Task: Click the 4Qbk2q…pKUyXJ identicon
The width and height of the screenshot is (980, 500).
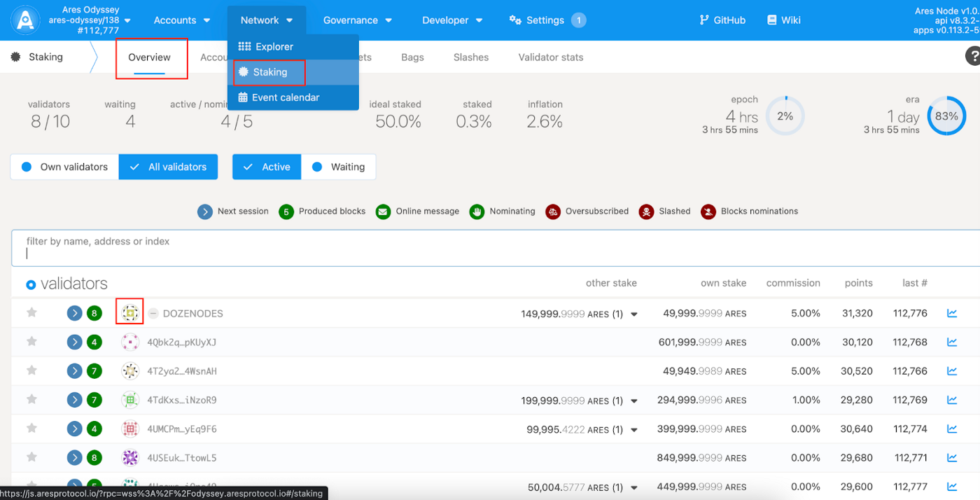Action: [x=129, y=342]
